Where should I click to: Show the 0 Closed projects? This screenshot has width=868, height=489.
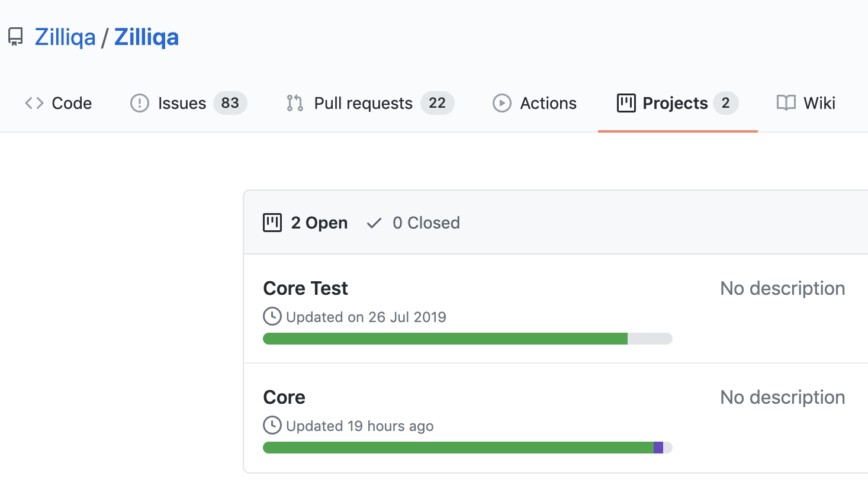(413, 223)
